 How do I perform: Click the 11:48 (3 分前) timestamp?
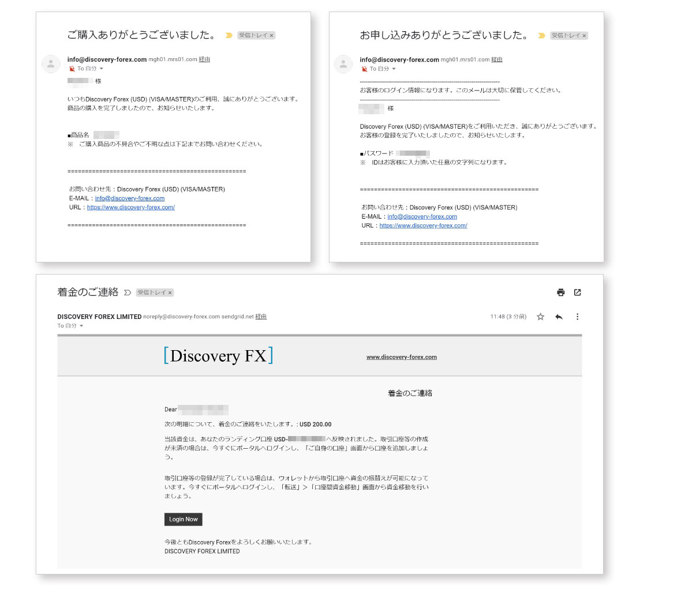click(508, 317)
